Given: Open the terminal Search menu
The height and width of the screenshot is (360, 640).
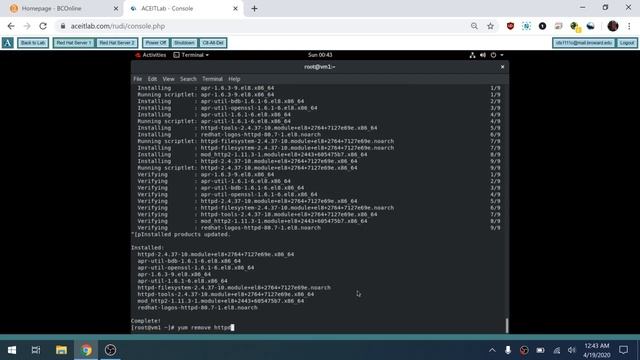Looking at the screenshot, I should [x=188, y=79].
